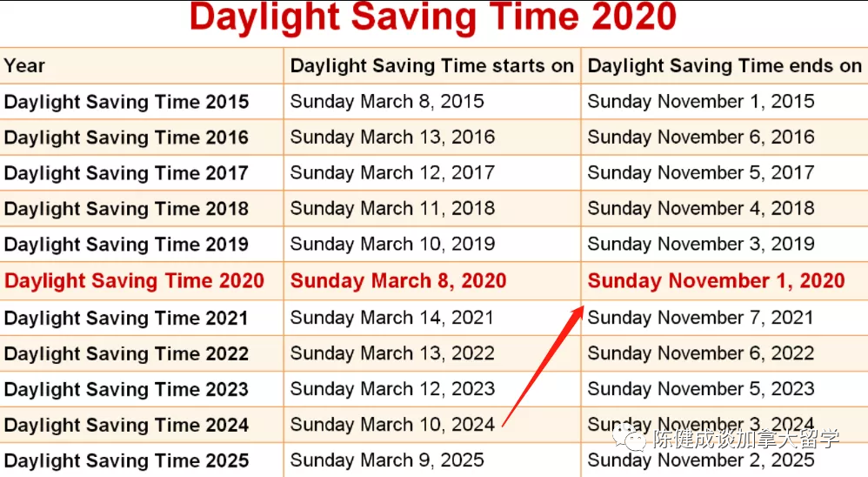The width and height of the screenshot is (868, 477).
Task: Click the Daylight Saving Time 2022 row label
Action: click(x=126, y=354)
